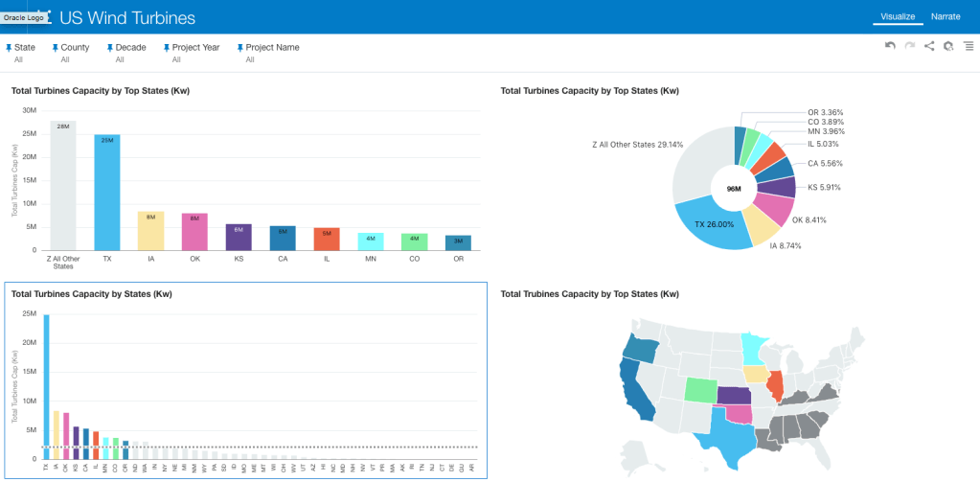The width and height of the screenshot is (980, 482).
Task: Toggle the pin icon beside State filter
Action: point(9,47)
